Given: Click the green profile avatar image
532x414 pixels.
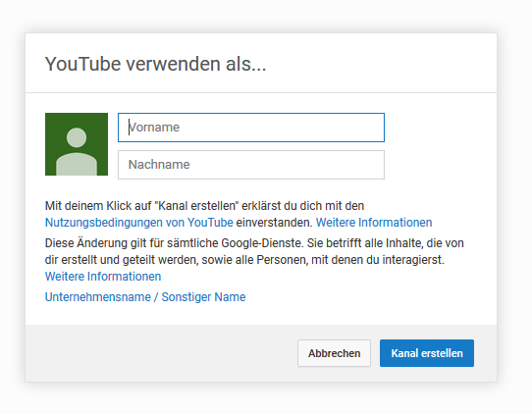Looking at the screenshot, I should (77, 144).
